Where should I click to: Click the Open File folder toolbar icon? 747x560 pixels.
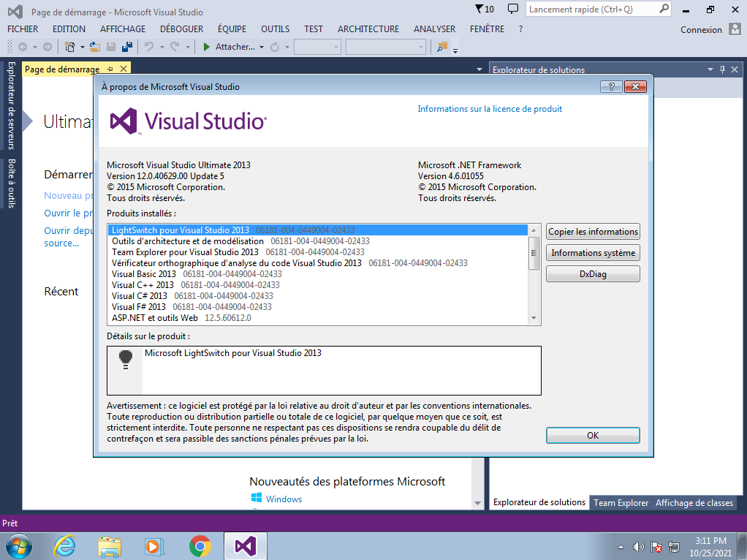point(95,47)
